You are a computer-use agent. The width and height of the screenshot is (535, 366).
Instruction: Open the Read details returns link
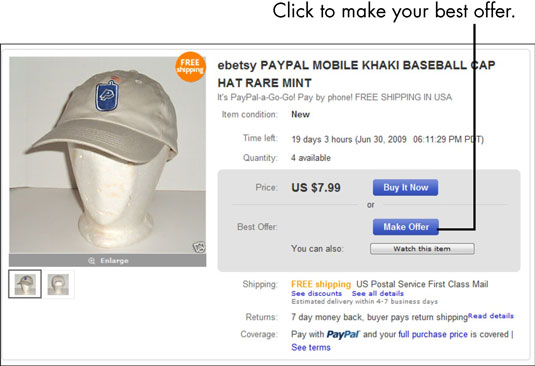coord(491,316)
